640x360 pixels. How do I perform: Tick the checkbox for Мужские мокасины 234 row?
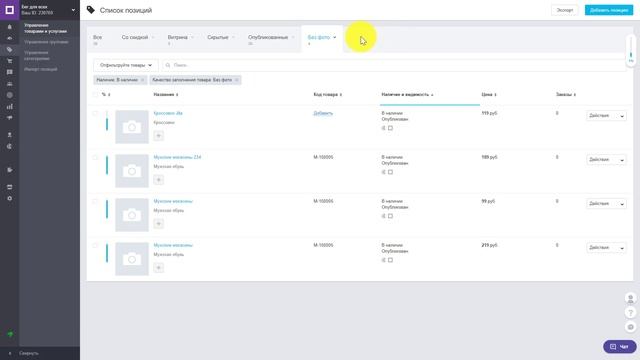point(95,158)
